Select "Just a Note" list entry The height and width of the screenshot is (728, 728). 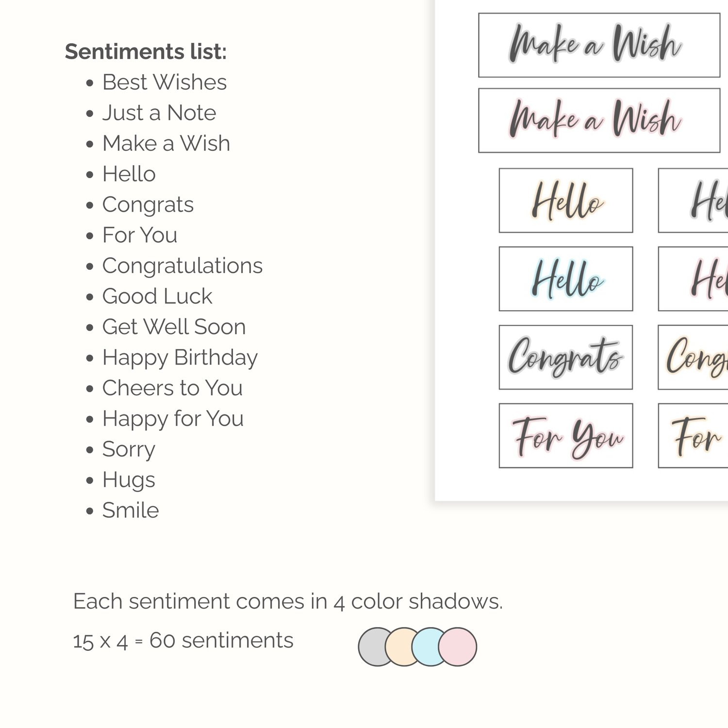click(159, 113)
